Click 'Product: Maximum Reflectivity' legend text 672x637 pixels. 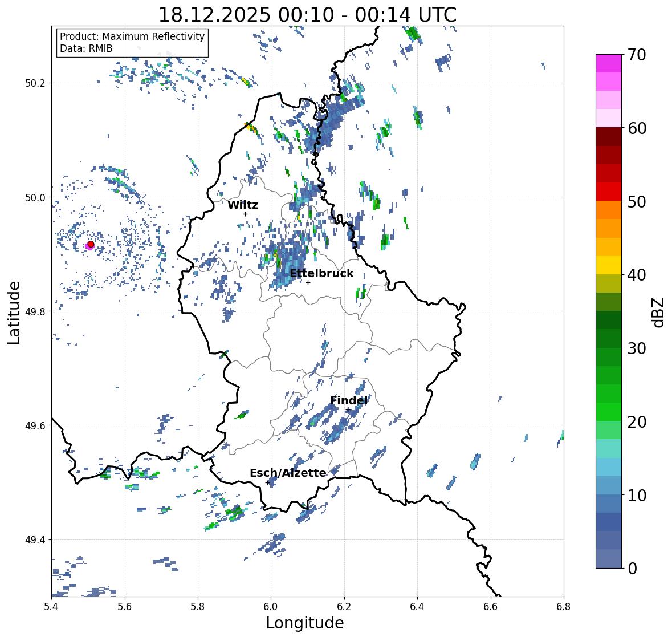132,36
